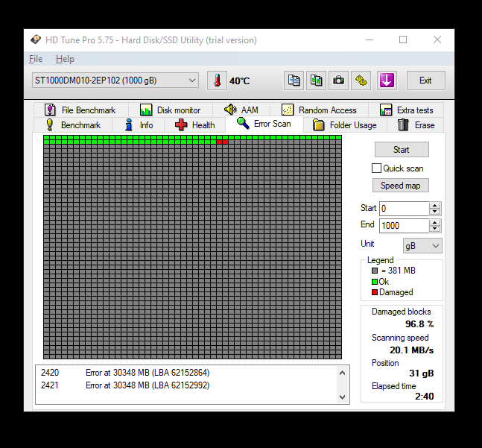Click the Speed map button
482x448 pixels.
pyautogui.click(x=401, y=186)
